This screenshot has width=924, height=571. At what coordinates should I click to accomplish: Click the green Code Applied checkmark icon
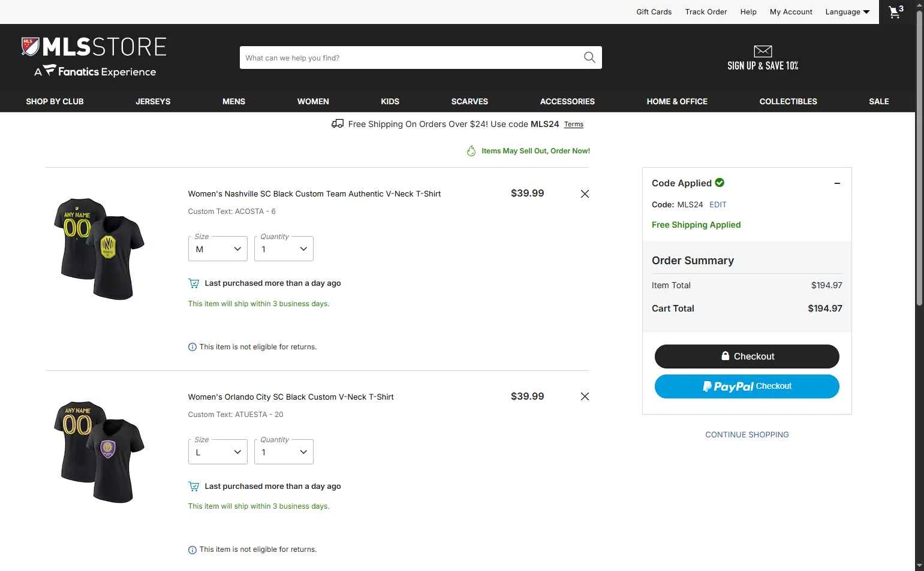pyautogui.click(x=720, y=183)
